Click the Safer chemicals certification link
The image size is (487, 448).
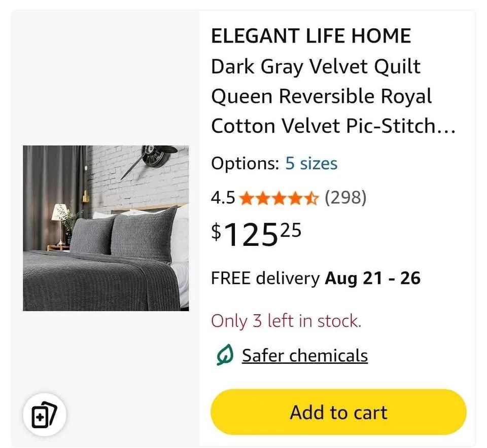coord(304,355)
